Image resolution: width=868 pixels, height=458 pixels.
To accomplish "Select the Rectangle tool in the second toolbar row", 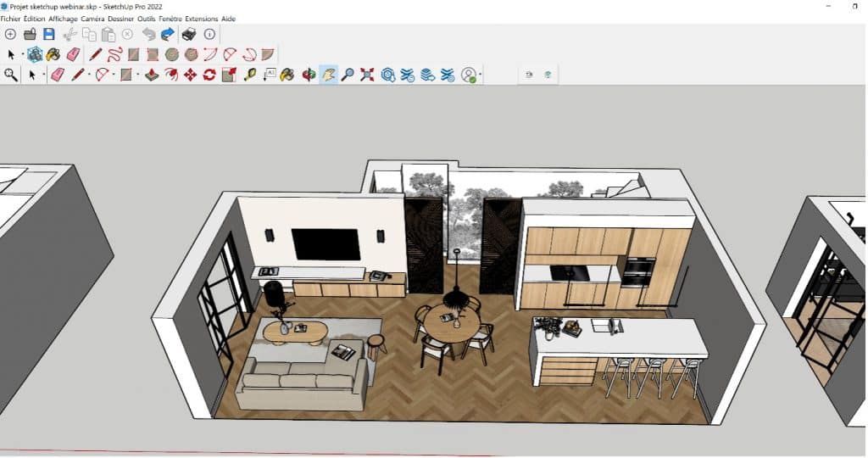I will click(x=133, y=54).
